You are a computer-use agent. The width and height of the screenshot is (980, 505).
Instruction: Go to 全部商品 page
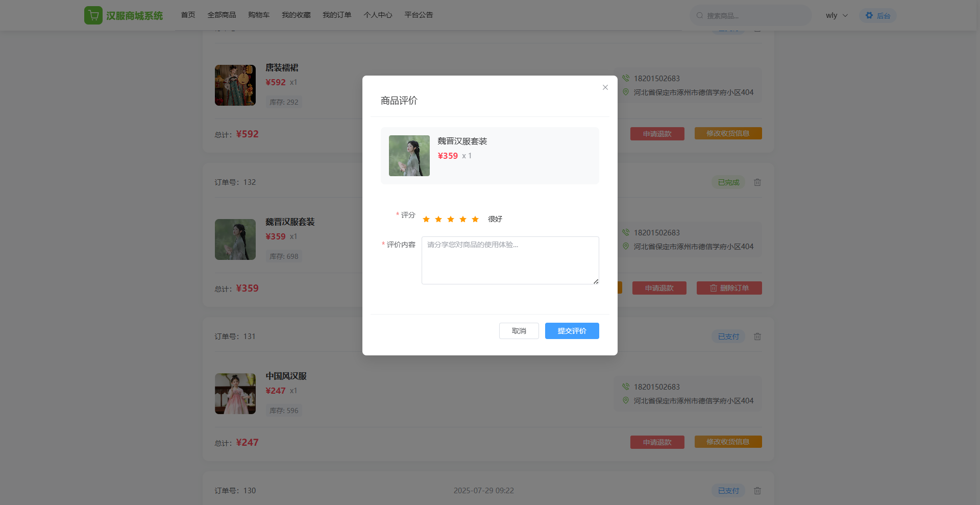222,15
